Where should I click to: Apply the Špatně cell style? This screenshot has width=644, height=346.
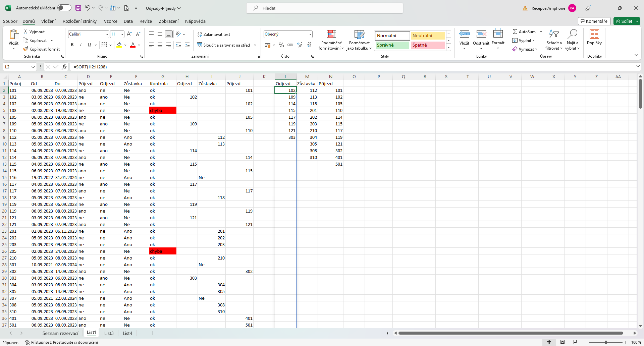428,45
